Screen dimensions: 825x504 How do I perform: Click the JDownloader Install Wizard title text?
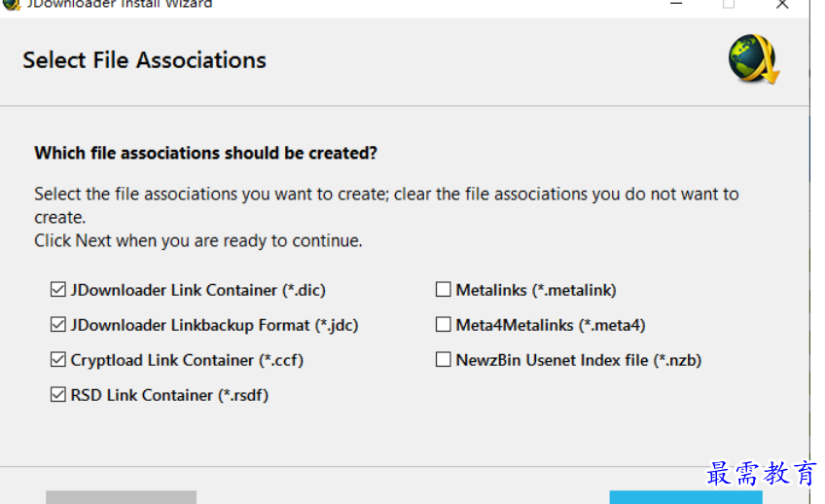(120, 4)
